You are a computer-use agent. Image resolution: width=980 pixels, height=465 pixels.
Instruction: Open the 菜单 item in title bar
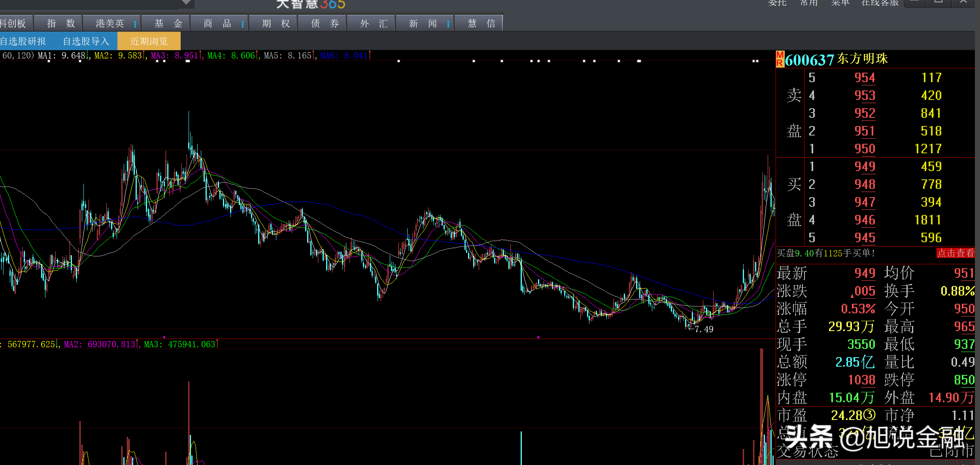pyautogui.click(x=840, y=3)
